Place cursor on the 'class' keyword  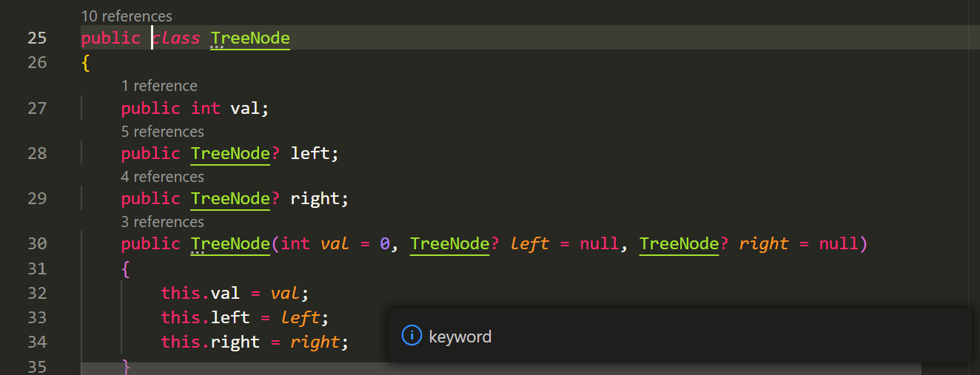[x=176, y=38]
